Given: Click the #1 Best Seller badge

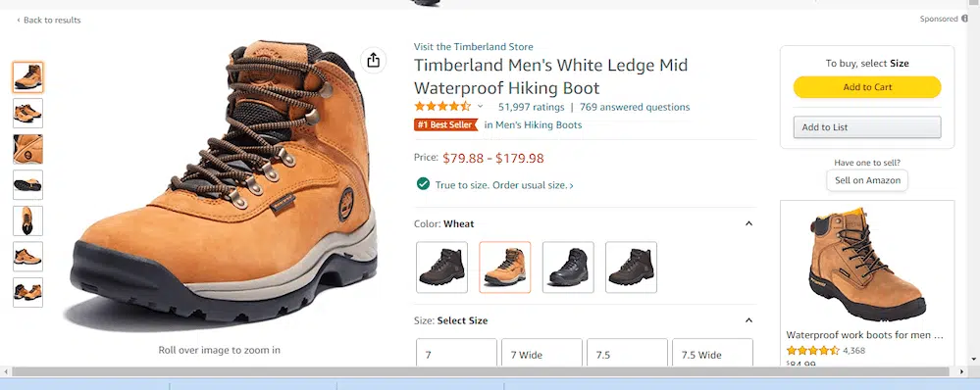Looking at the screenshot, I should coord(445,124).
